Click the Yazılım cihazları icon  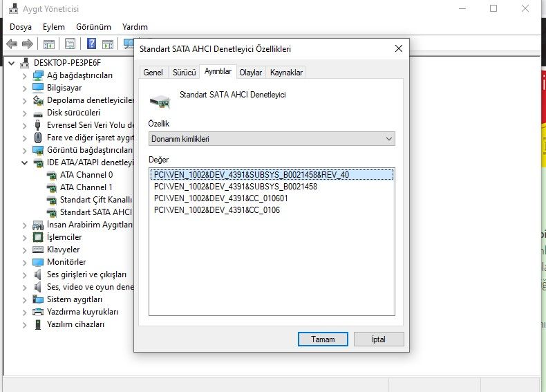(38, 324)
